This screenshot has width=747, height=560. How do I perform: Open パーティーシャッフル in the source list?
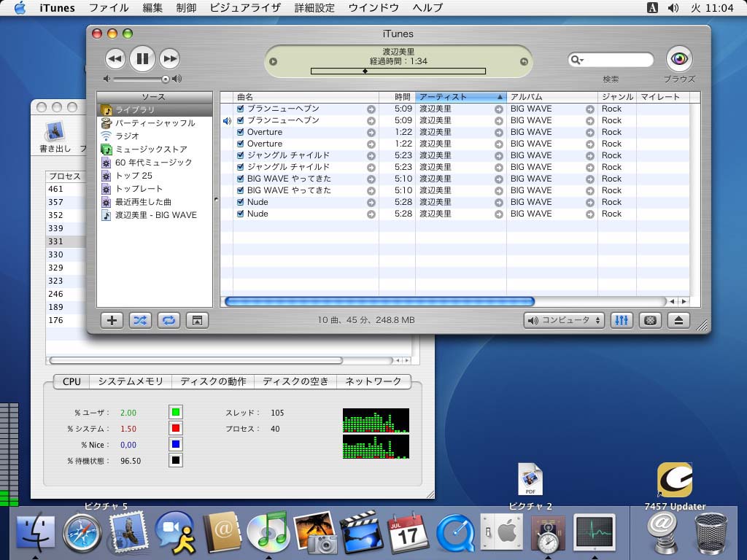coord(155,122)
